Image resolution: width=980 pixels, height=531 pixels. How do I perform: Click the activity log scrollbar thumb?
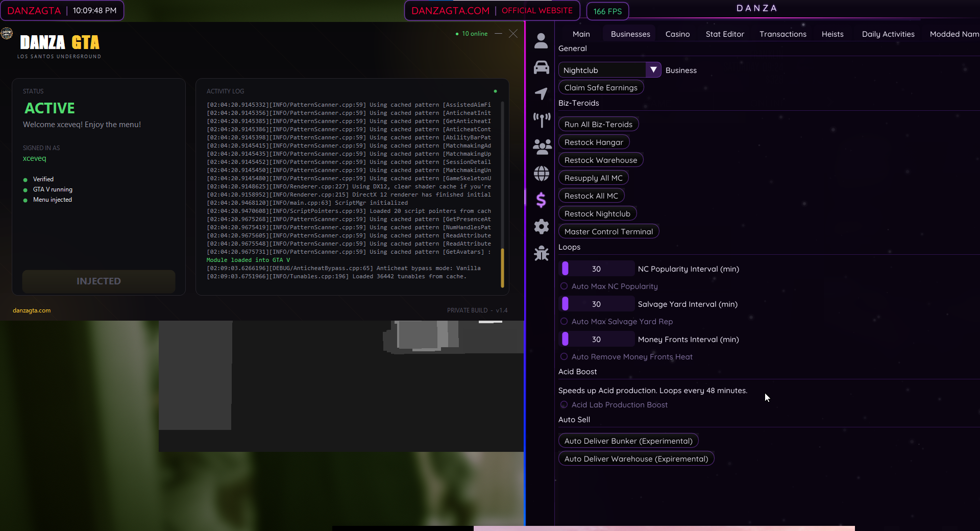coord(502,268)
